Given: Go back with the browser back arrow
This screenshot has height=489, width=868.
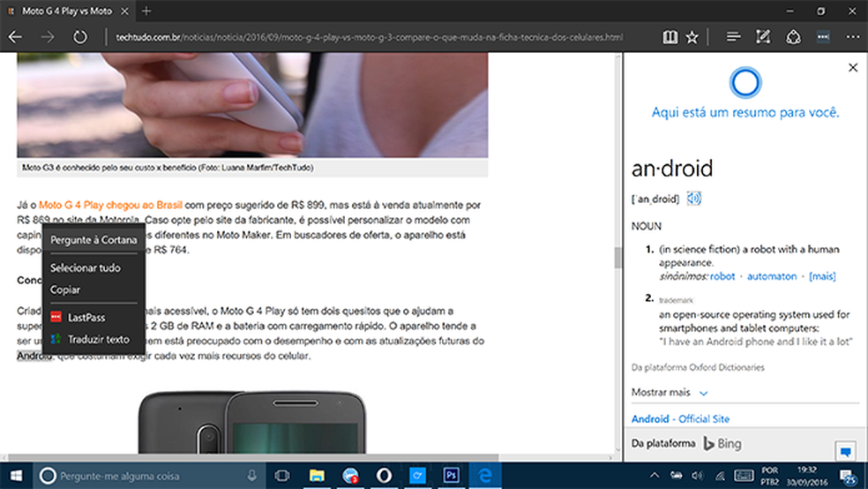Looking at the screenshot, I should click(16, 37).
